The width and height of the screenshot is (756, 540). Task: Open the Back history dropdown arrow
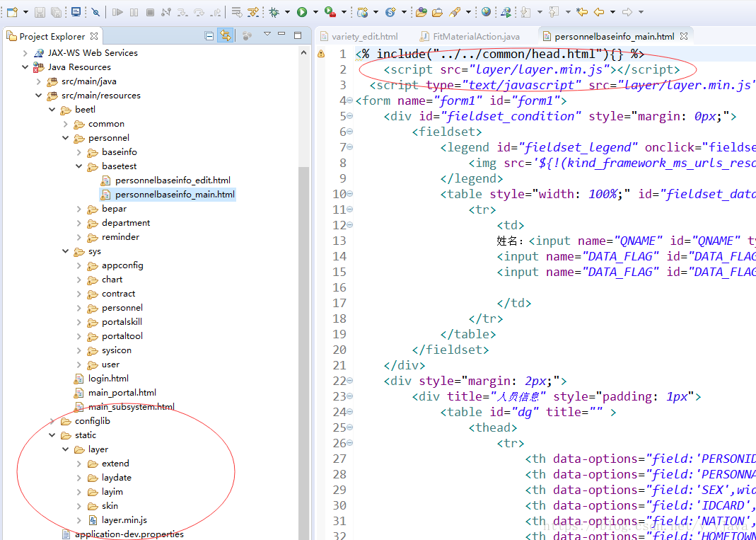pyautogui.click(x=613, y=11)
